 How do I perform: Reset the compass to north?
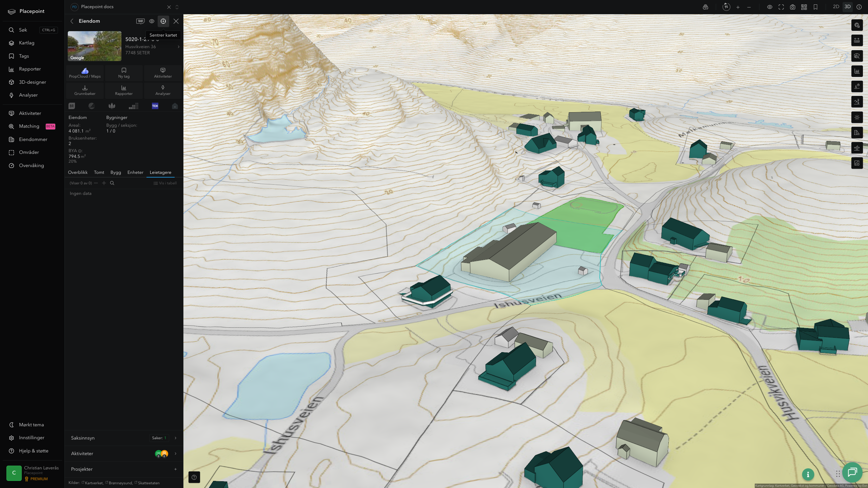[x=726, y=7]
